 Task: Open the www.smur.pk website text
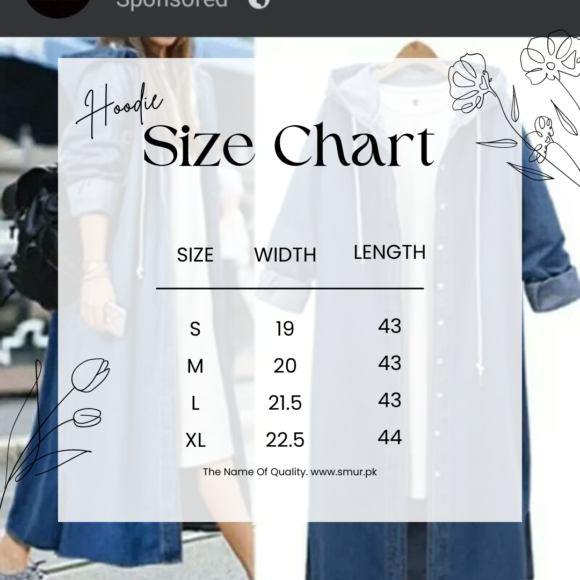(344, 472)
